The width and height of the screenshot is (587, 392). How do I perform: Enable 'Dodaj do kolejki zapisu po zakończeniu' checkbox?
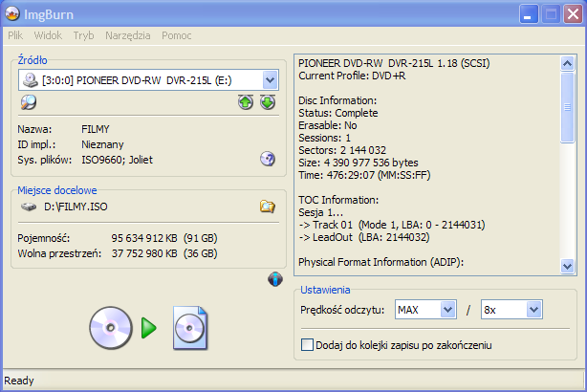[x=307, y=345]
